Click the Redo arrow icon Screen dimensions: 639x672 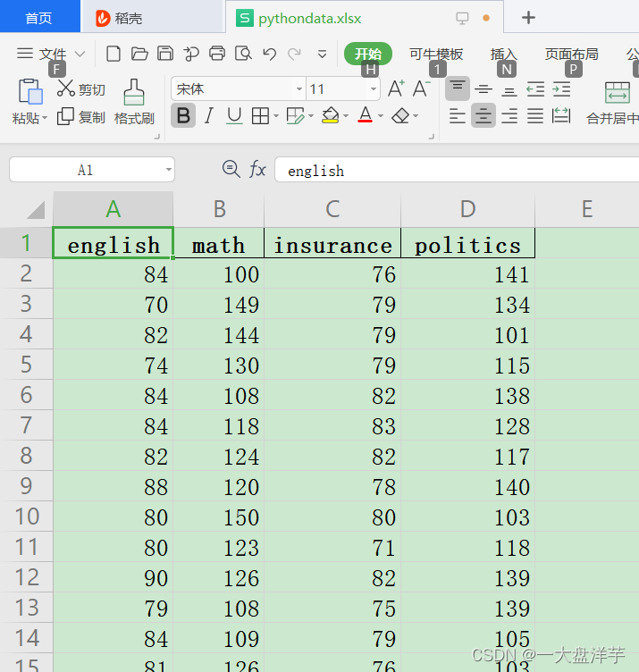pyautogui.click(x=295, y=54)
